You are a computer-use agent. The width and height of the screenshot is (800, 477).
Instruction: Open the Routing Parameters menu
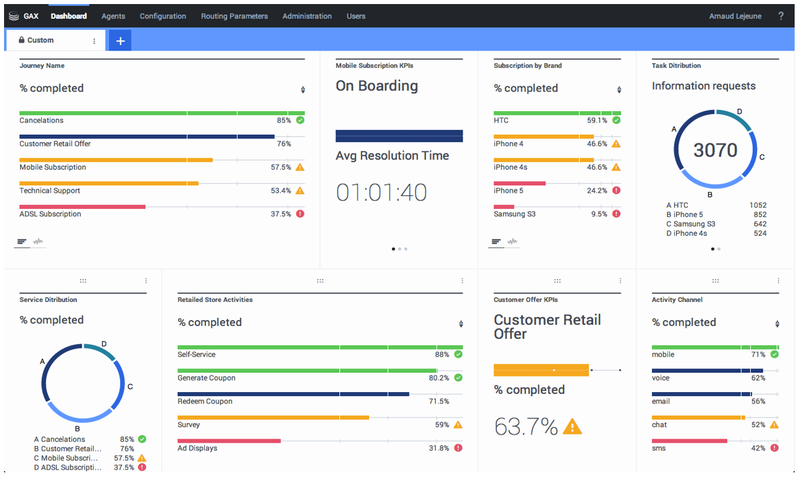234,16
